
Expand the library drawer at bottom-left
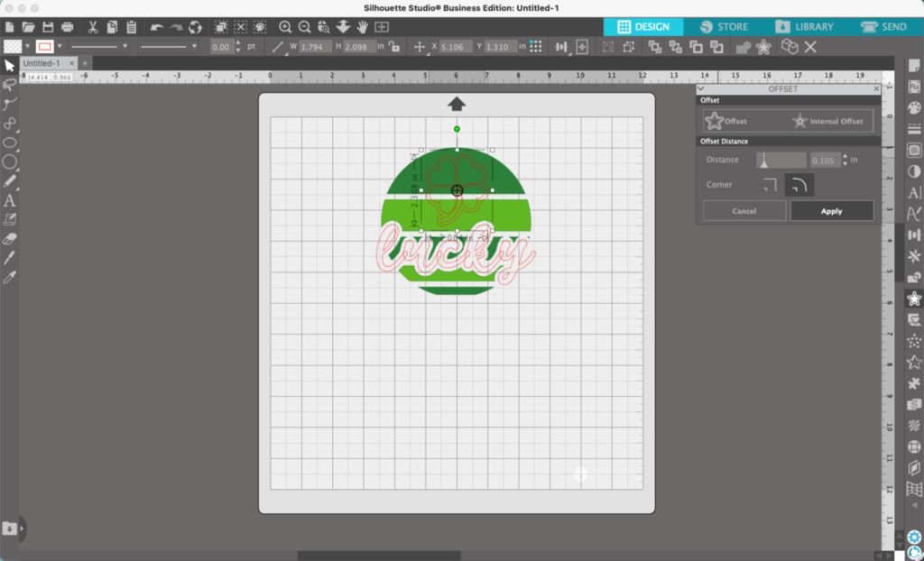coord(22,529)
